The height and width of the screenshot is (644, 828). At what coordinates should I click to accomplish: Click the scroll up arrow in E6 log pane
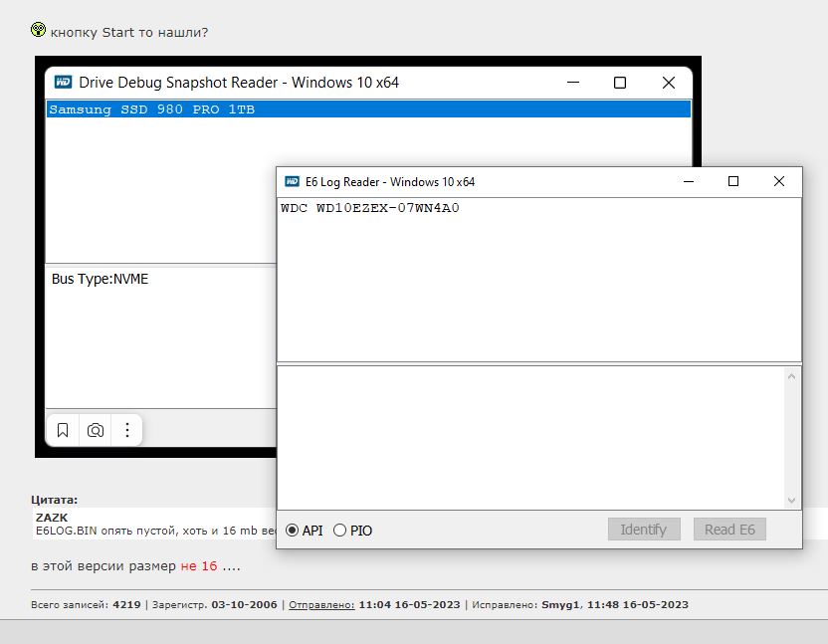(791, 376)
